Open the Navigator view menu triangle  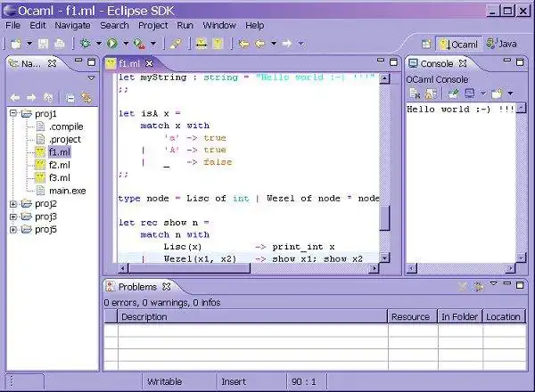tap(91, 78)
